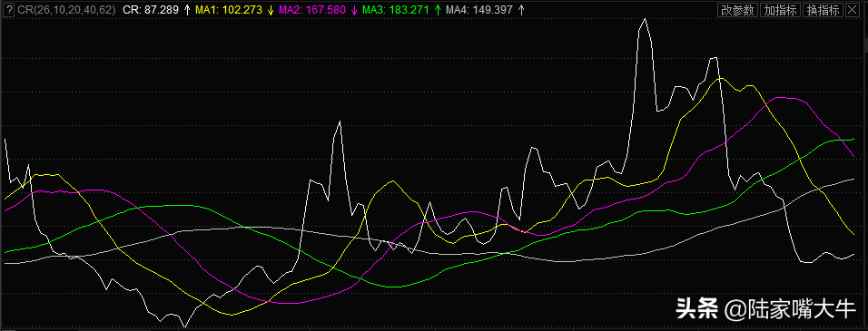Image resolution: width=868 pixels, height=331 pixels.
Task: Click the green up arrow beside MA3
Action: pyautogui.click(x=438, y=10)
